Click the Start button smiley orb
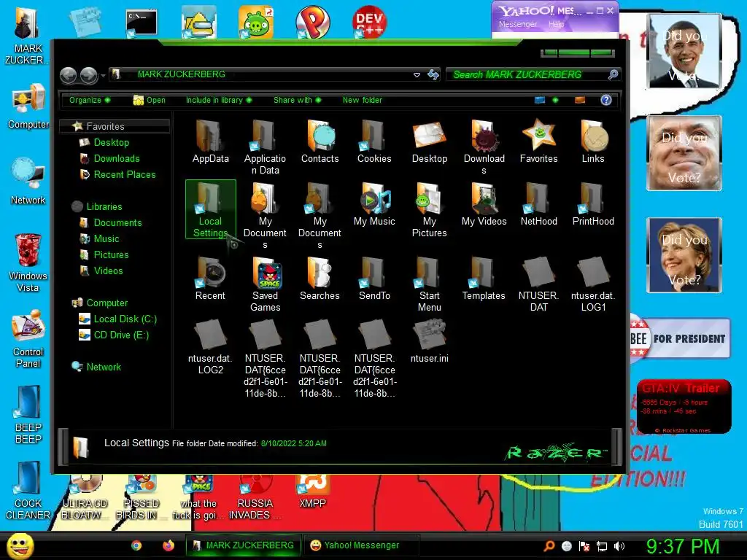This screenshot has width=747, height=560. tap(20, 545)
